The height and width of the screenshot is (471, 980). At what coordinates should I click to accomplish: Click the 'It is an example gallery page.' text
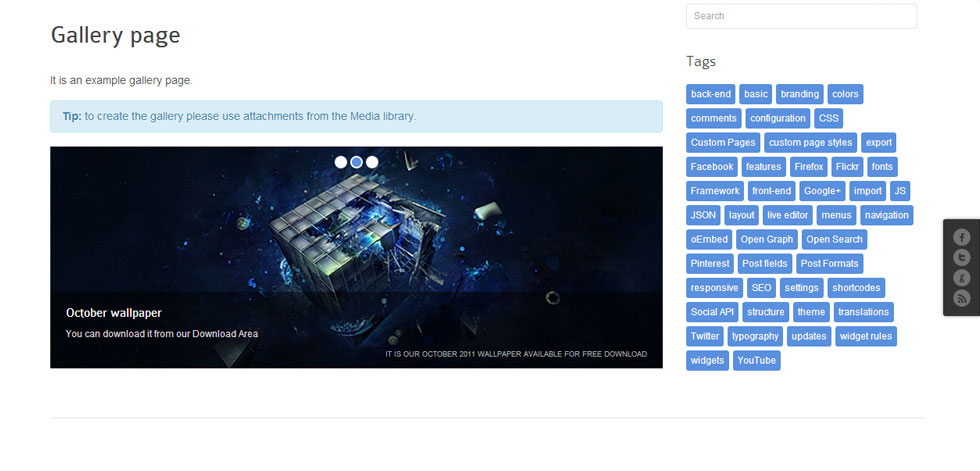pos(121,81)
